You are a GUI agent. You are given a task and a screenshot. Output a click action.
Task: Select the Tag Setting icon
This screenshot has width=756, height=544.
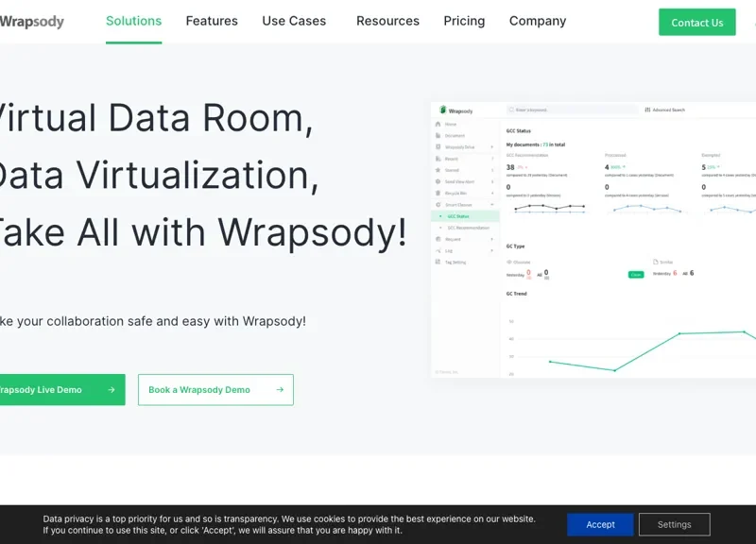pyautogui.click(x=437, y=262)
